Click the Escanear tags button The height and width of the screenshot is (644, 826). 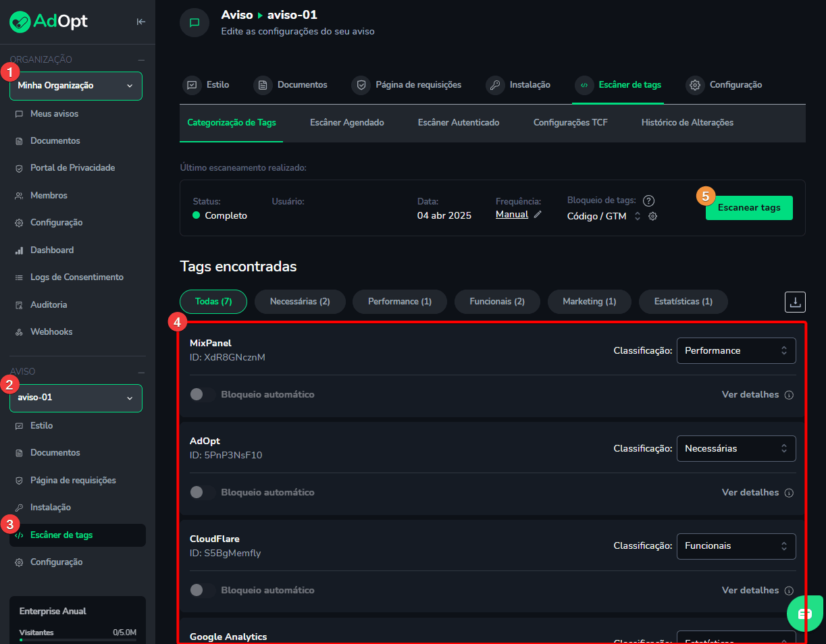(x=749, y=208)
